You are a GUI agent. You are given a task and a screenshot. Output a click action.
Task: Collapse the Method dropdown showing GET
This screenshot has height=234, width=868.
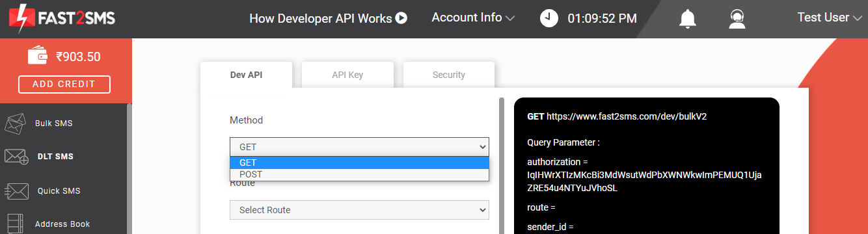tap(359, 147)
